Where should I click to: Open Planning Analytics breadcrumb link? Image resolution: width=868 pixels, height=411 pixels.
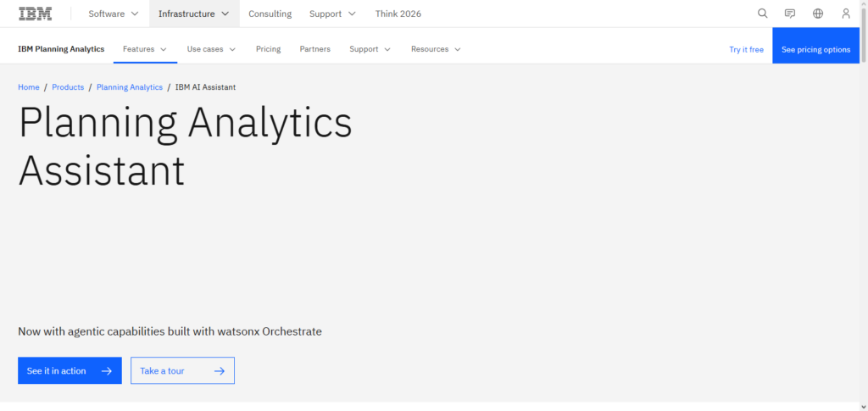130,87
